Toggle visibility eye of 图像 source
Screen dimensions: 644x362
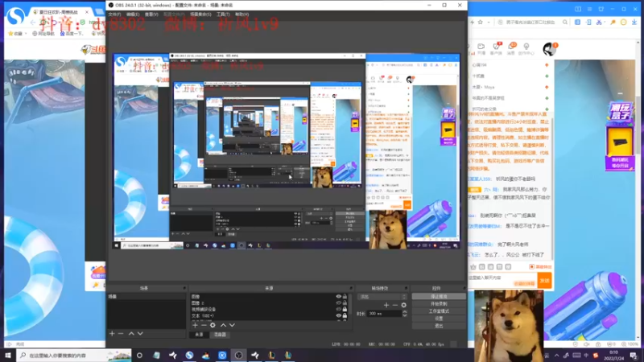[x=338, y=296]
